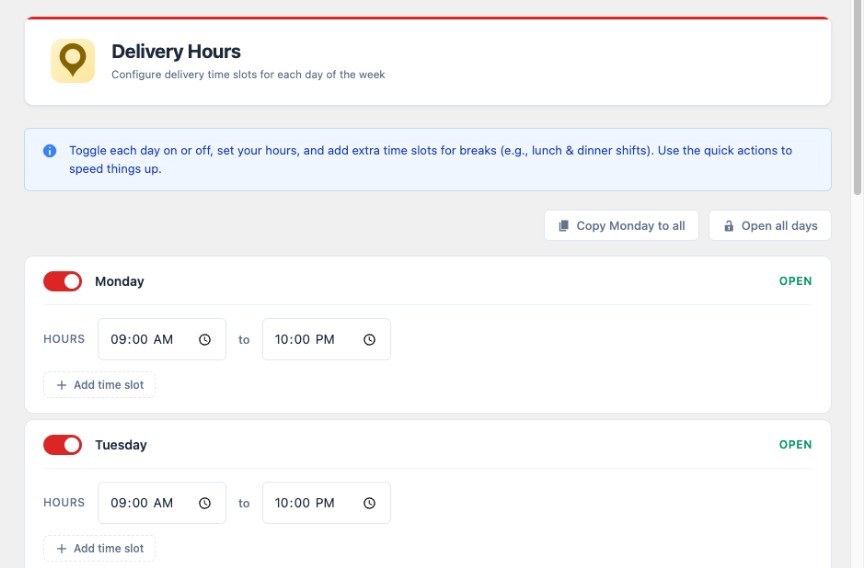Click the yellow location pin icon
864x568 pixels.
[x=73, y=61]
